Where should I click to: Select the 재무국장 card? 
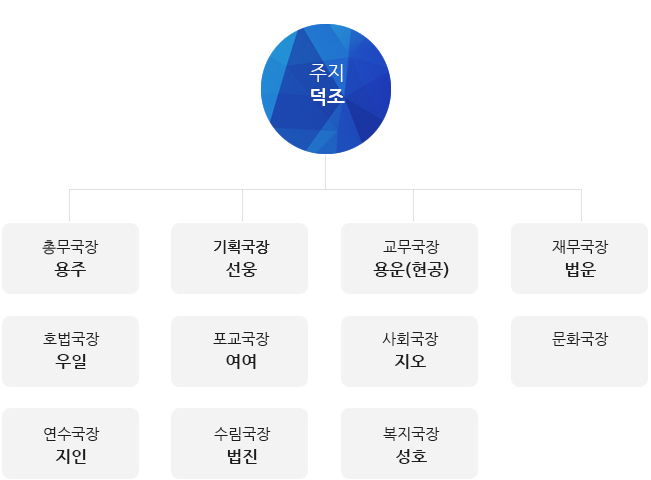(579, 258)
